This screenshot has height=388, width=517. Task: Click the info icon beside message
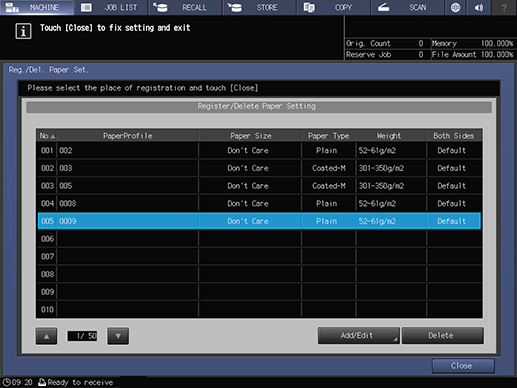click(23, 31)
